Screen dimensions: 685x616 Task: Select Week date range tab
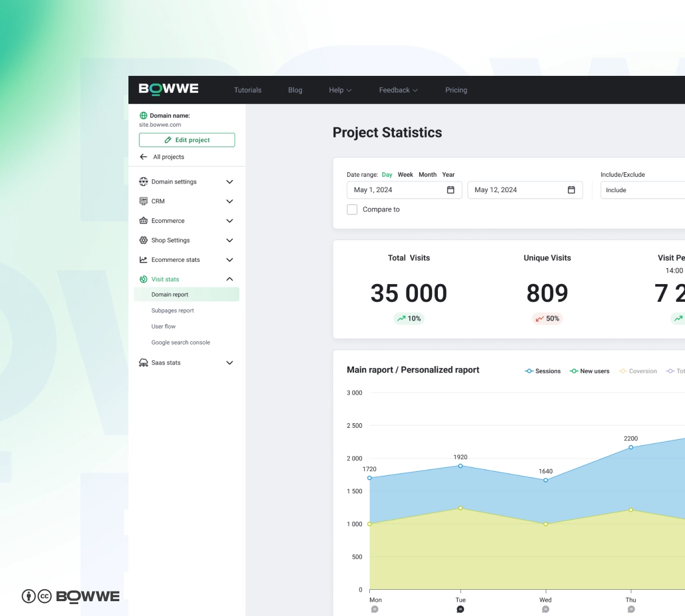405,175
